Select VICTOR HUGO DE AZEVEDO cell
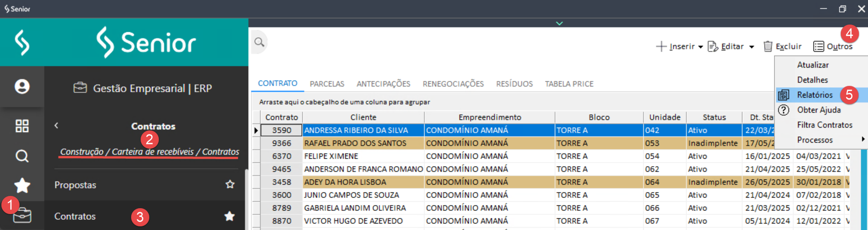868x230 pixels. pos(363,221)
